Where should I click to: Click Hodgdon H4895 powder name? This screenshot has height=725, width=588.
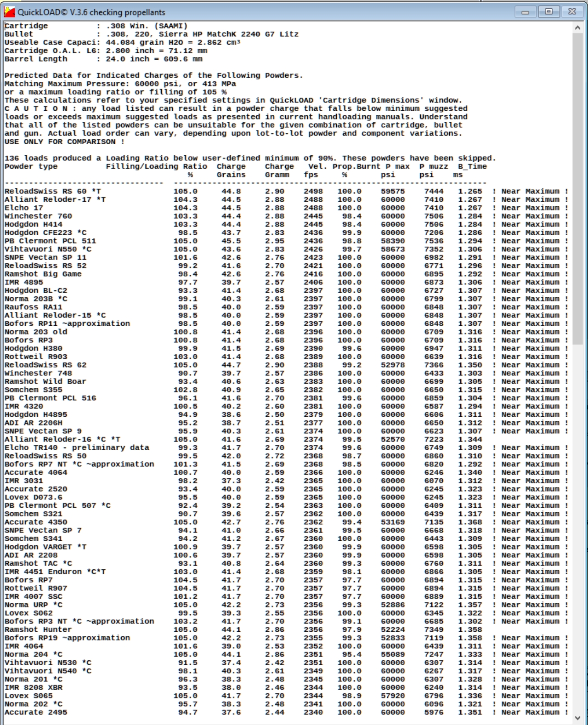[36, 415]
